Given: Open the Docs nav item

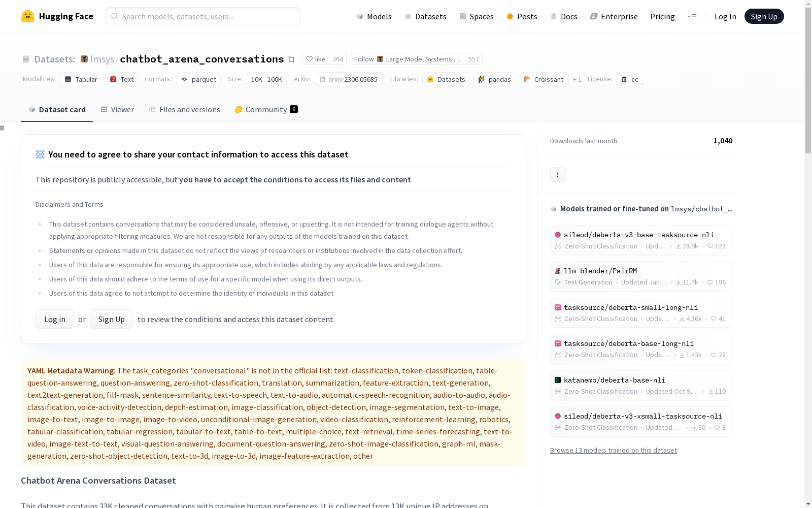Looking at the screenshot, I should [564, 16].
